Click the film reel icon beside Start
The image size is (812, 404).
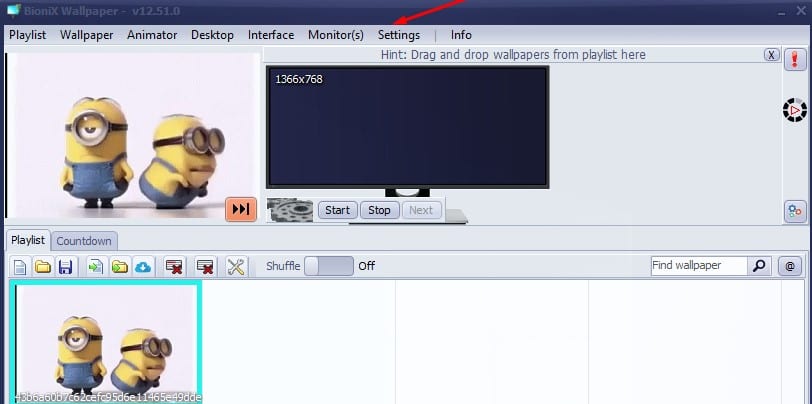point(290,210)
